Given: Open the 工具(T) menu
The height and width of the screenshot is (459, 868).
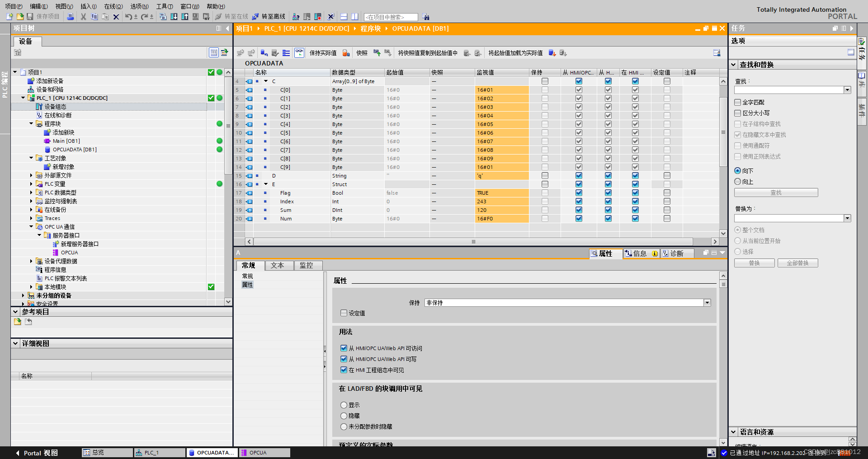Looking at the screenshot, I should pyautogui.click(x=164, y=6).
